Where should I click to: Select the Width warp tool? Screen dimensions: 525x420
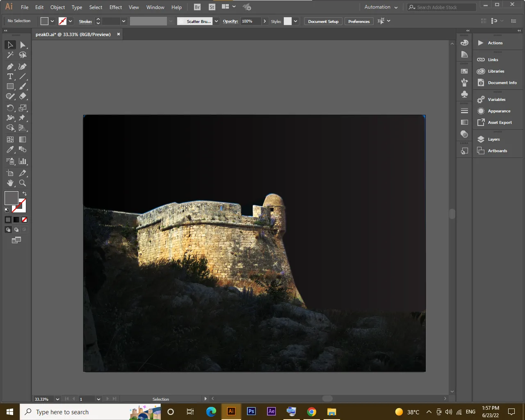click(10, 118)
